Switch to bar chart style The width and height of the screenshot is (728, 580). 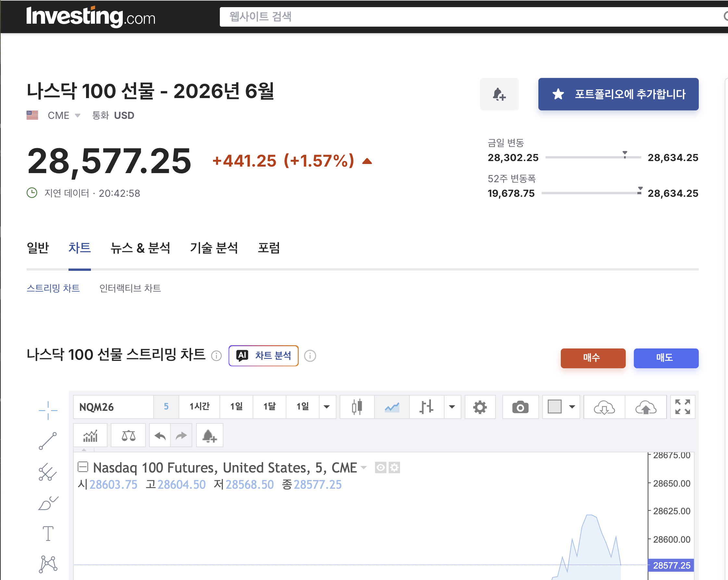(x=426, y=407)
